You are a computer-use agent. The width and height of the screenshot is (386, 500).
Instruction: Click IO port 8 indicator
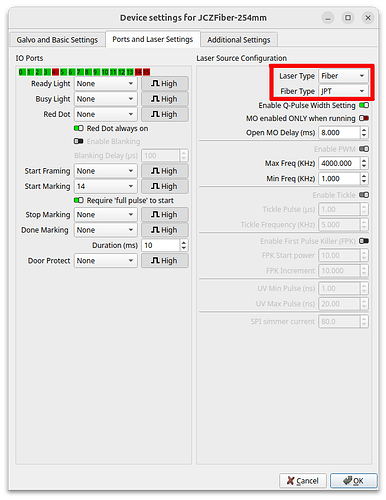click(88, 72)
